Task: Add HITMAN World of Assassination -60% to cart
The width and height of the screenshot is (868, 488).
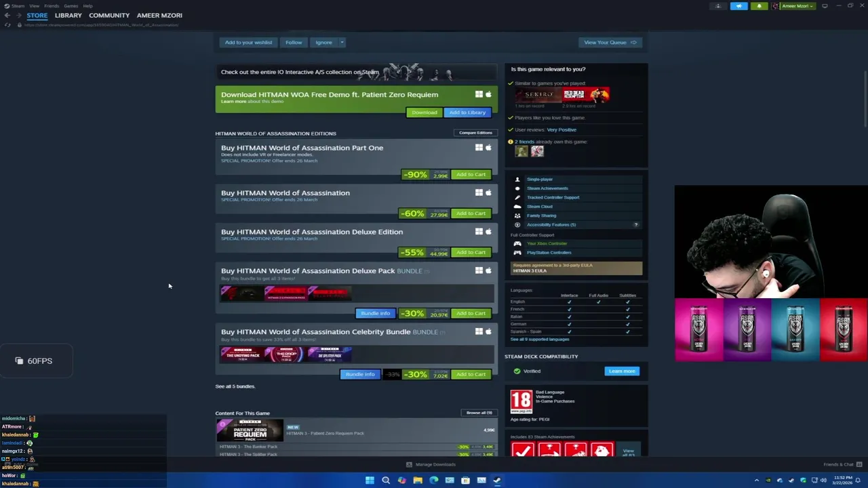Action: pos(471,213)
